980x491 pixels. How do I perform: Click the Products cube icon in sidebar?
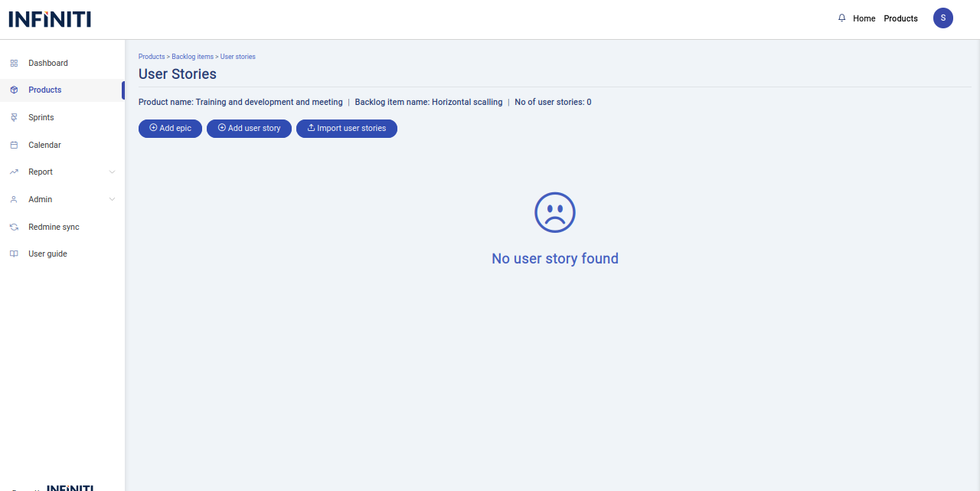click(14, 90)
